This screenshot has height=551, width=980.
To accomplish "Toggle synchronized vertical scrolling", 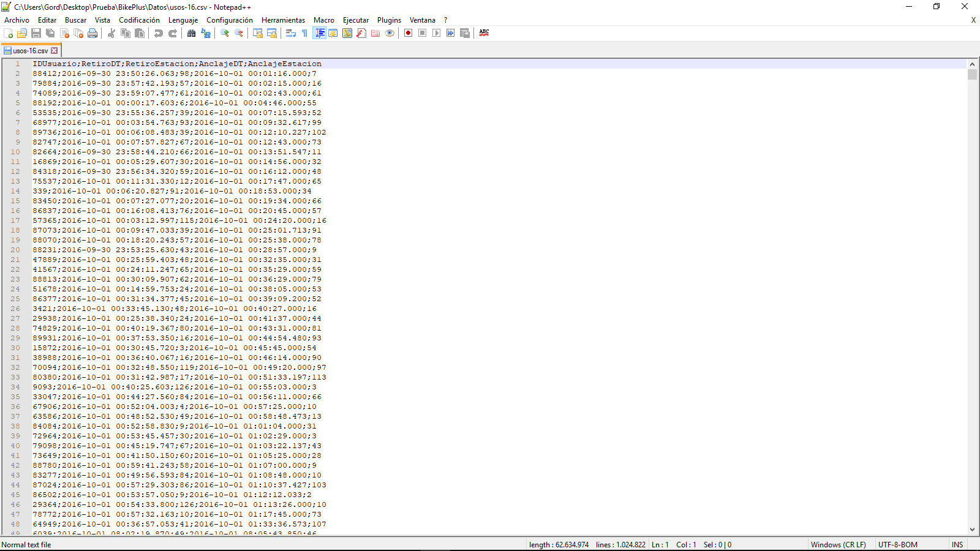I will point(258,33).
